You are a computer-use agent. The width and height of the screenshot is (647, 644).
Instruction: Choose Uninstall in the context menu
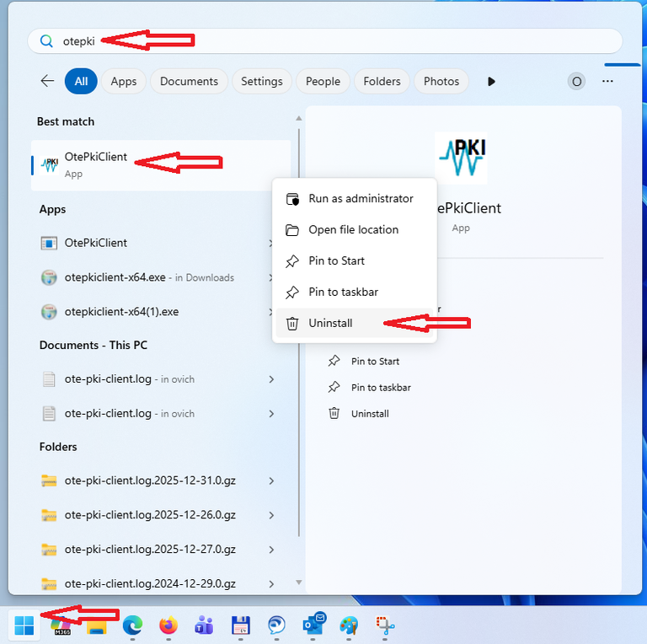[330, 323]
